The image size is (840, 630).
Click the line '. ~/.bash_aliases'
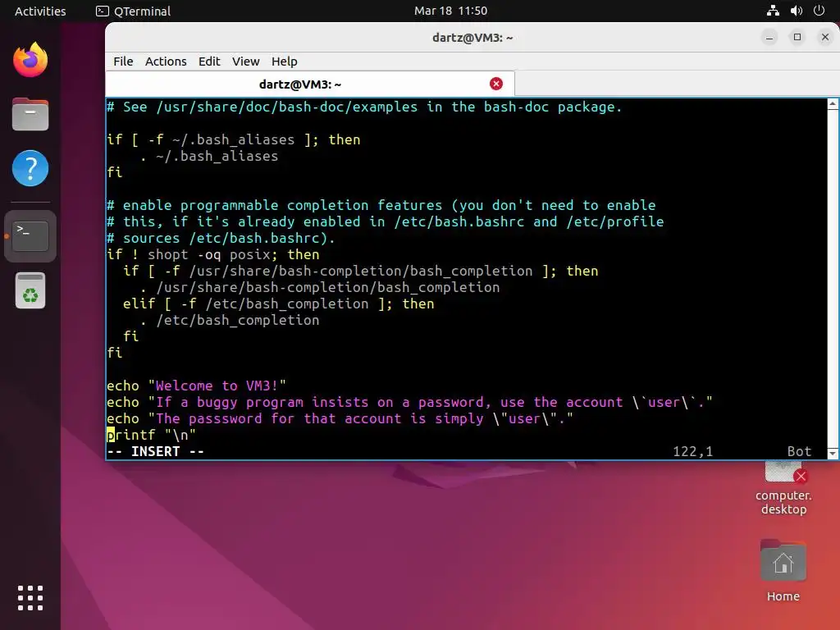click(209, 156)
